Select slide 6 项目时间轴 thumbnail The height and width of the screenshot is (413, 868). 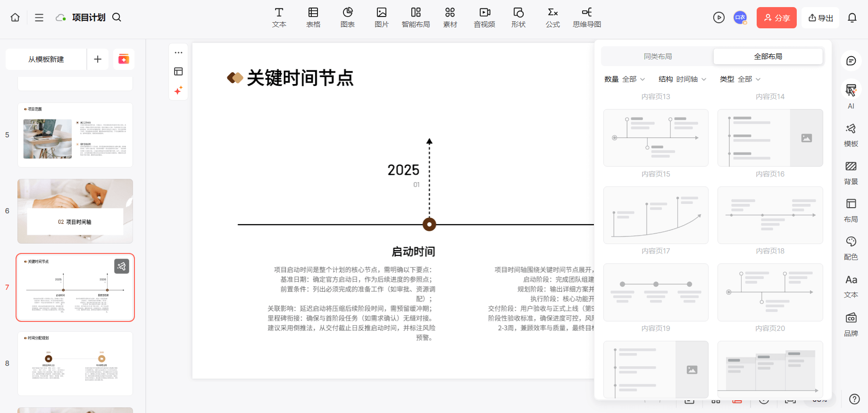click(75, 211)
